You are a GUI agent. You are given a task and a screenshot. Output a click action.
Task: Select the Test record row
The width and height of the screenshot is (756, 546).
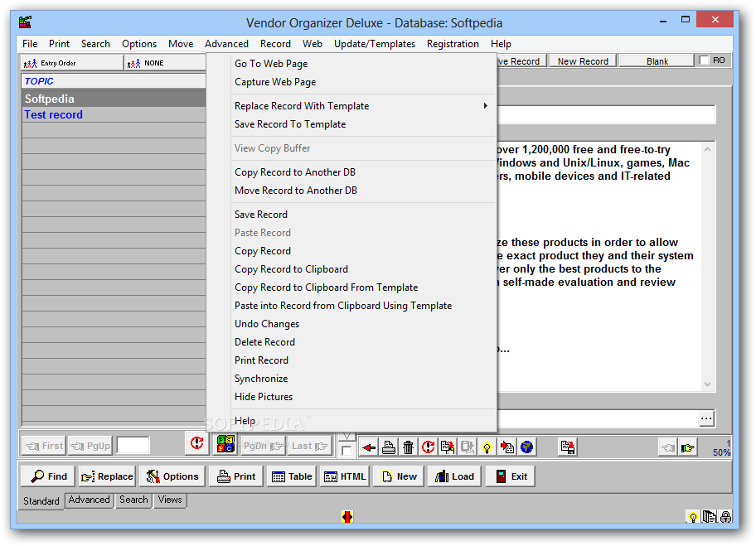(114, 114)
